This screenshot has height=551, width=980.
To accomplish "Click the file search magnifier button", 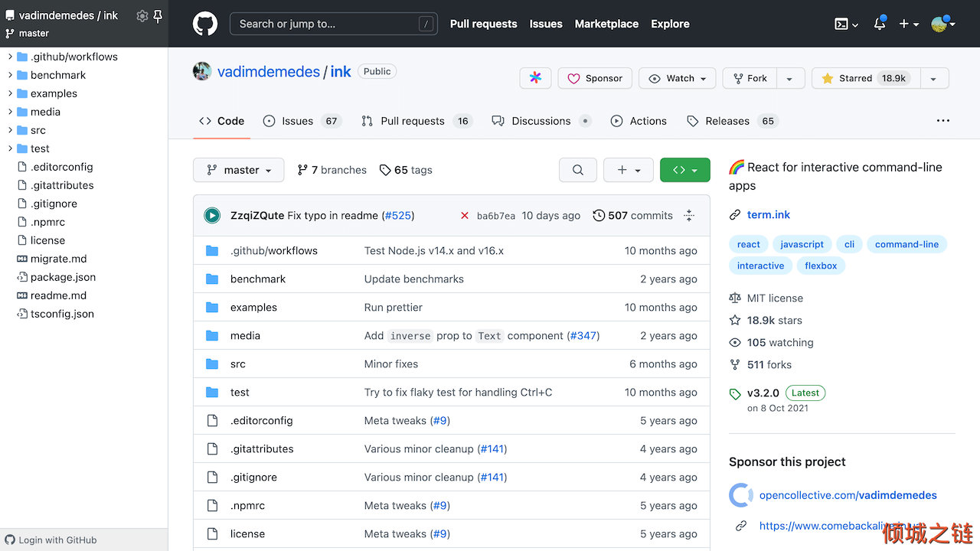I will point(578,170).
